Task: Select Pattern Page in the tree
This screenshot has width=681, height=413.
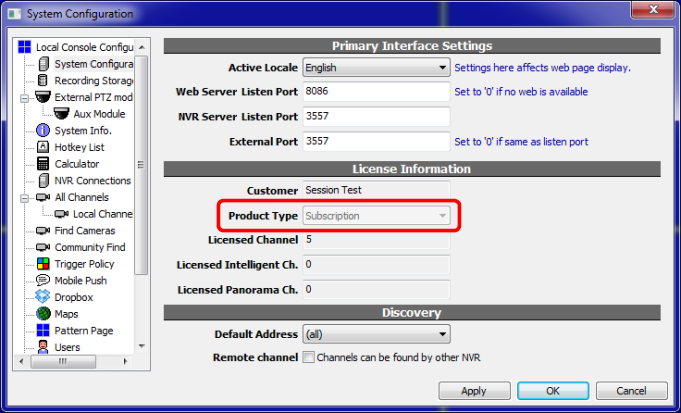Action: tap(84, 330)
